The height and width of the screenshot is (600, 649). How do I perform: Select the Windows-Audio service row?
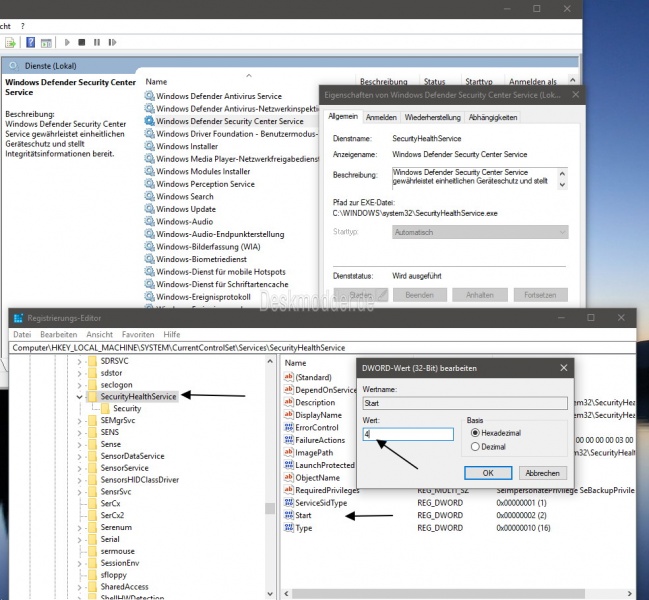(x=185, y=222)
